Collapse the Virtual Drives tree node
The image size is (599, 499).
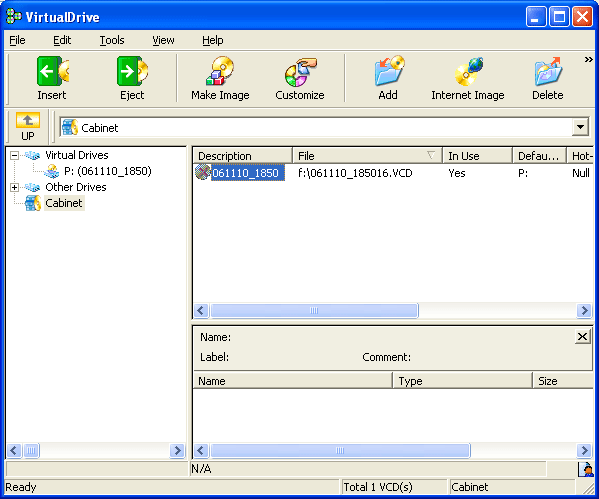click(15, 155)
